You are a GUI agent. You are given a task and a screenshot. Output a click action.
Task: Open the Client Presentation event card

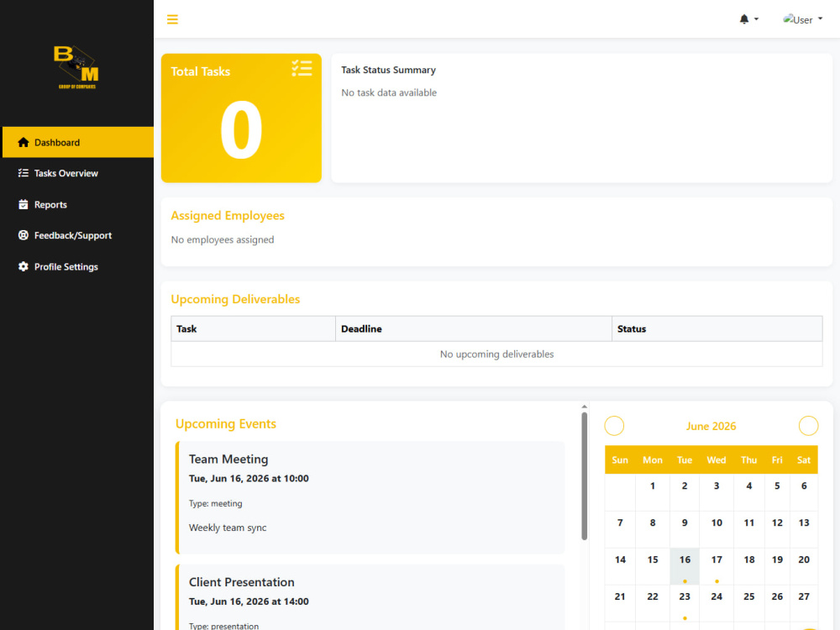point(370,596)
